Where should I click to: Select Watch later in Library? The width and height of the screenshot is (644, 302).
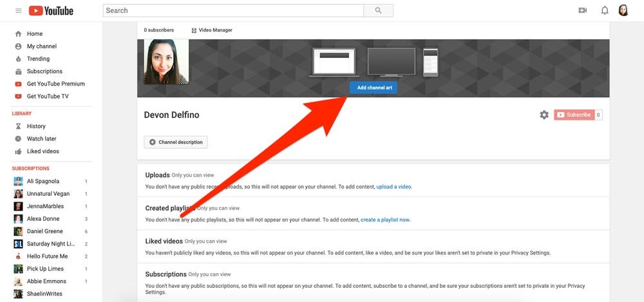tap(41, 138)
